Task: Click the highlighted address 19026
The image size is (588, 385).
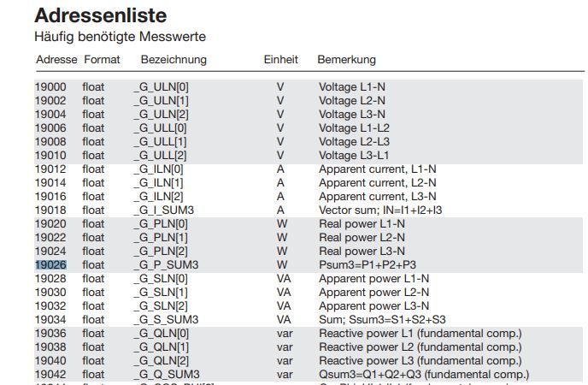Action: pos(50,265)
